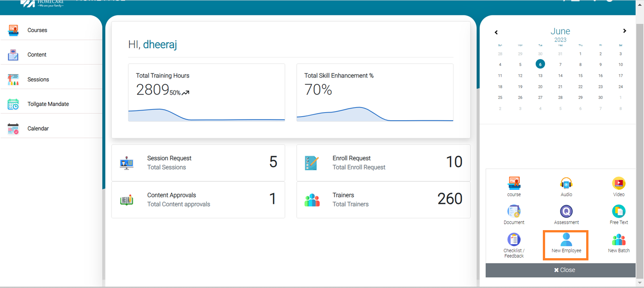Select the Content sidebar icon

(36, 54)
